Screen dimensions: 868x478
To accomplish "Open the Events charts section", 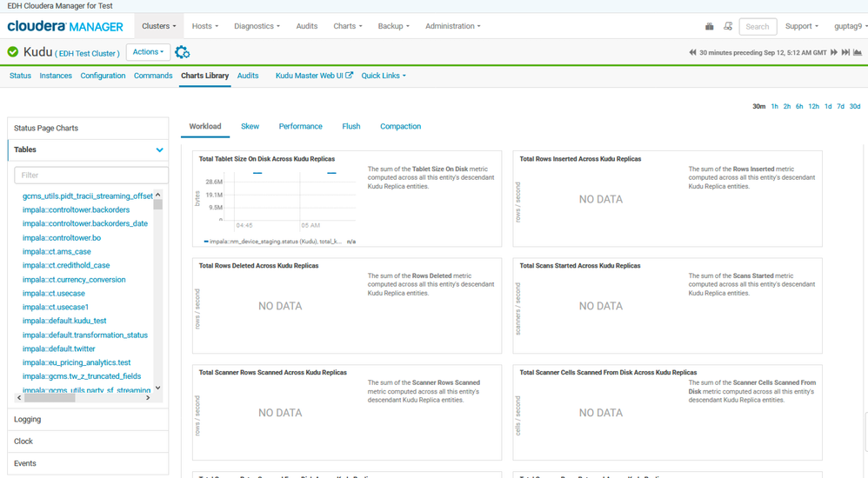I will click(88, 463).
